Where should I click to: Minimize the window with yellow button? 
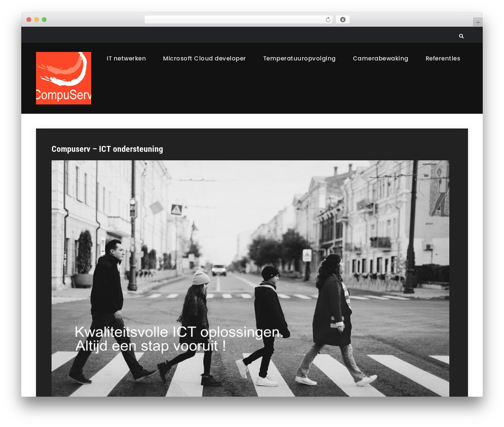tap(37, 20)
